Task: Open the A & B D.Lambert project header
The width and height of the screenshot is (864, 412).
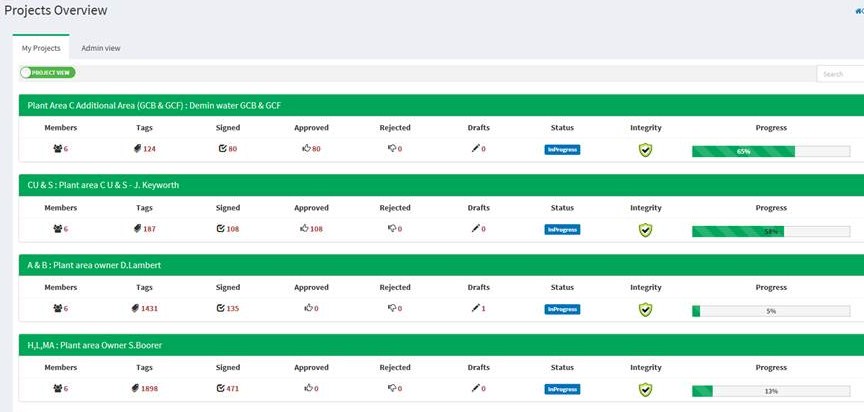Action: coord(441,265)
